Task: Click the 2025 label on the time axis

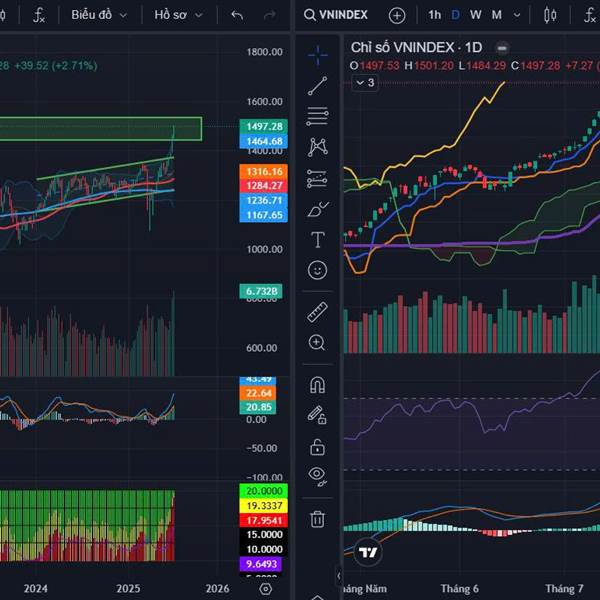Action: [128, 589]
